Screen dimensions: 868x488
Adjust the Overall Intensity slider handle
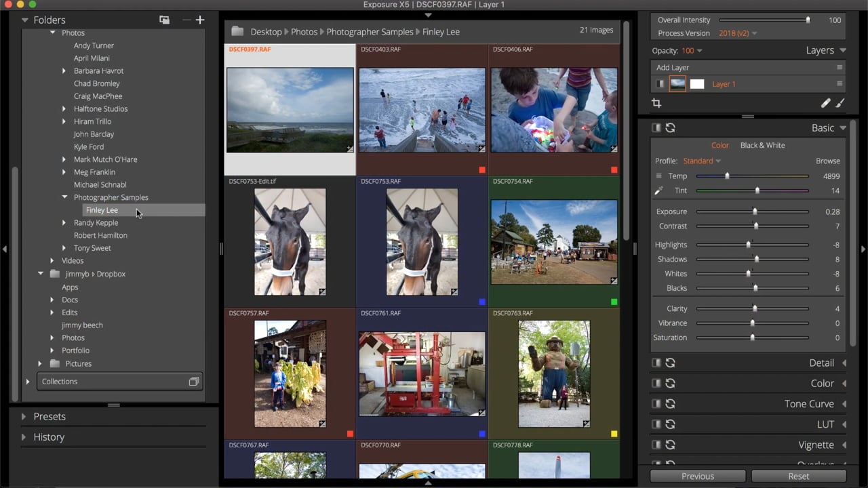808,20
